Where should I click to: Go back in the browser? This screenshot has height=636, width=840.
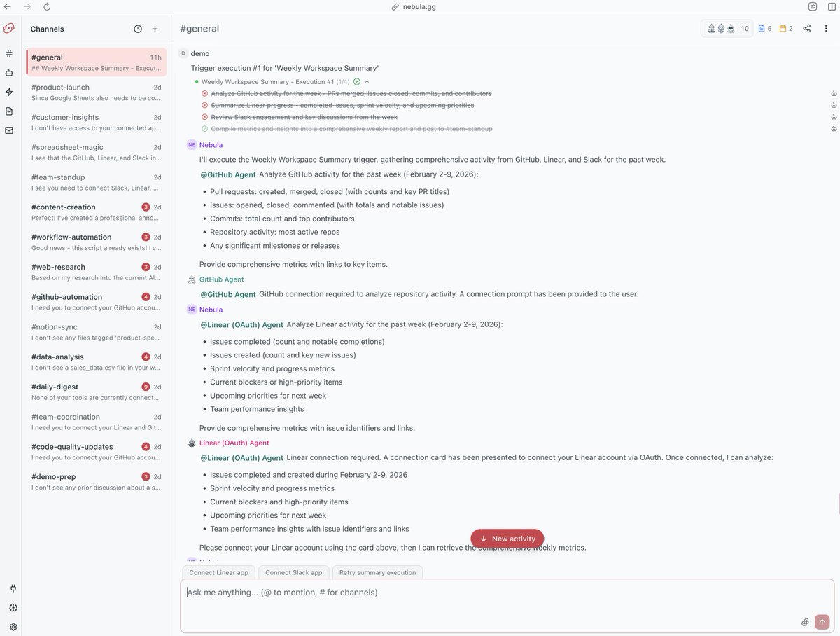[x=8, y=6]
